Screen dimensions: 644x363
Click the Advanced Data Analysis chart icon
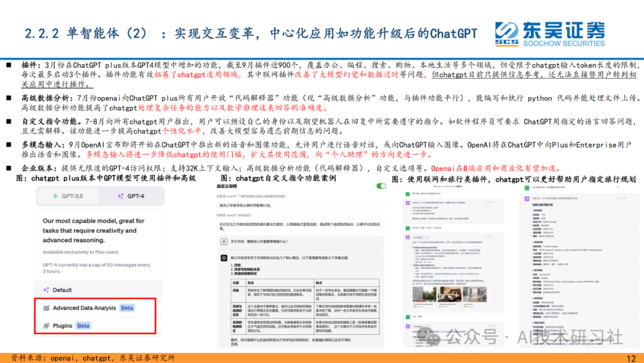tap(48, 307)
